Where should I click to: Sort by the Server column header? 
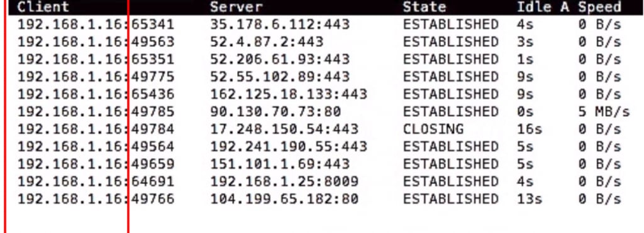[236, 8]
